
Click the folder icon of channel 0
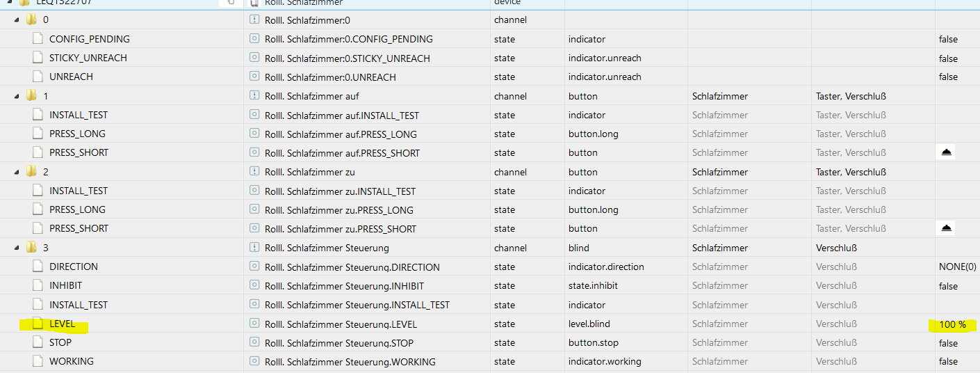(31, 19)
